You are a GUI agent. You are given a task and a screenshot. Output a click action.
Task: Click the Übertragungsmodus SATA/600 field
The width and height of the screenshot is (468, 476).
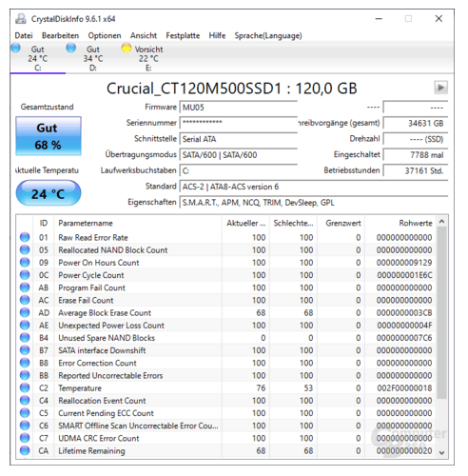[239, 155]
